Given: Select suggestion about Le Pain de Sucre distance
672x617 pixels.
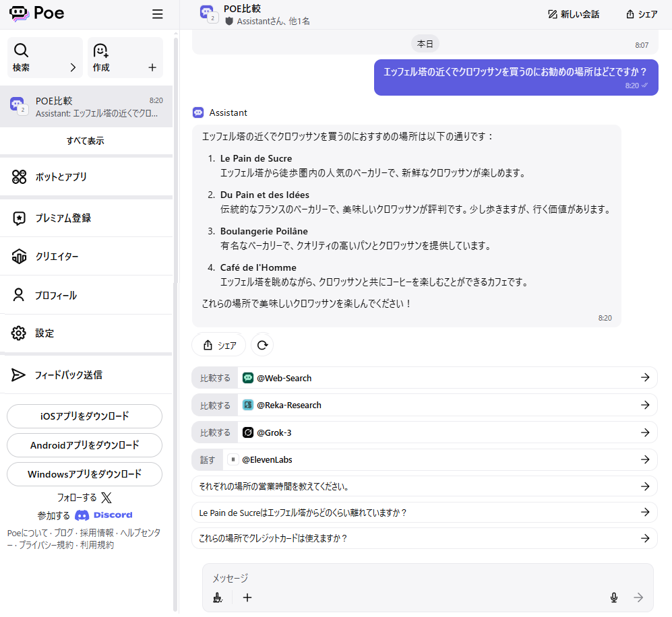Looking at the screenshot, I should coord(424,513).
